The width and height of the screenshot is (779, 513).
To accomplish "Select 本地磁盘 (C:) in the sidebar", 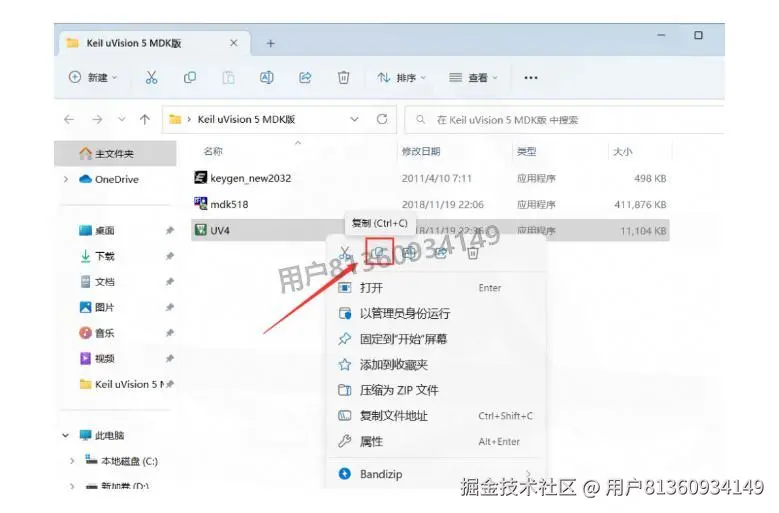I will (x=122, y=461).
